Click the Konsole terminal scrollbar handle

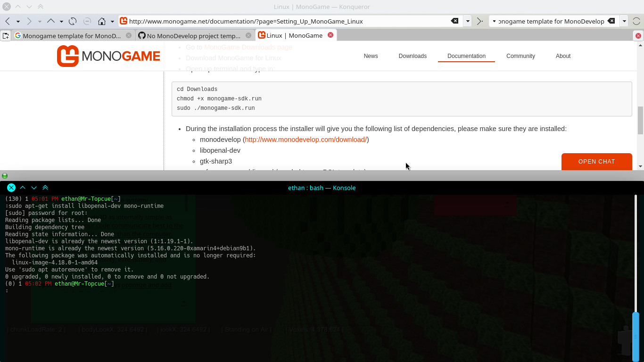point(636,330)
